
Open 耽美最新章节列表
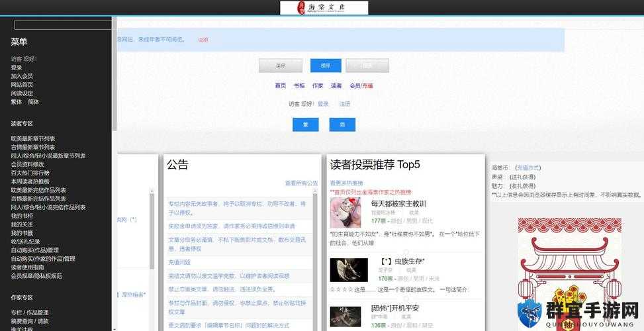(33, 139)
